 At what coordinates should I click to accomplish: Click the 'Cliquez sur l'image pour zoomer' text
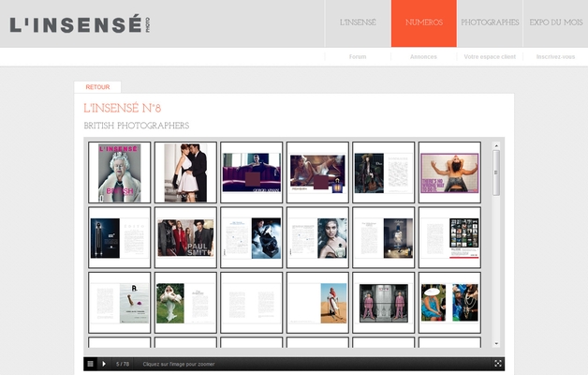(x=179, y=364)
